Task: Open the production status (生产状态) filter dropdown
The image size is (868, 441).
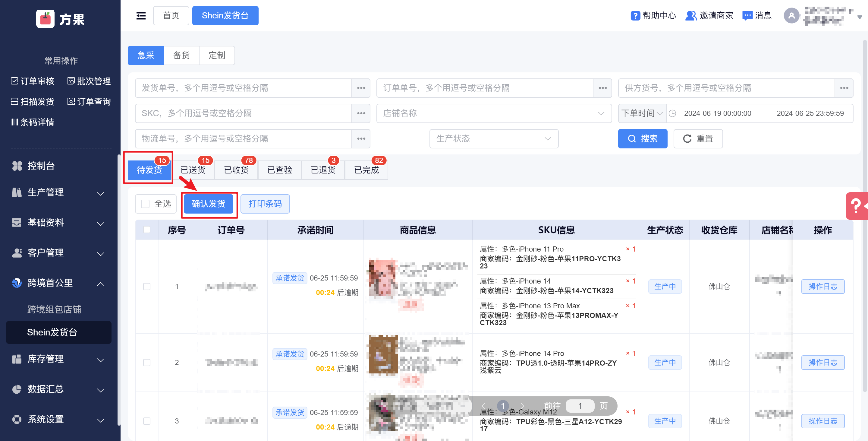Action: pyautogui.click(x=494, y=138)
